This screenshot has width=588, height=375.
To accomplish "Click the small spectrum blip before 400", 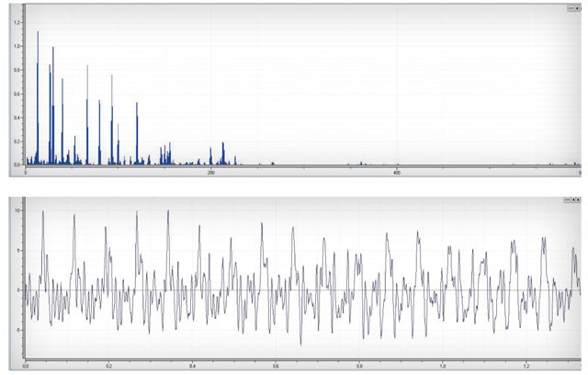I will [x=361, y=163].
